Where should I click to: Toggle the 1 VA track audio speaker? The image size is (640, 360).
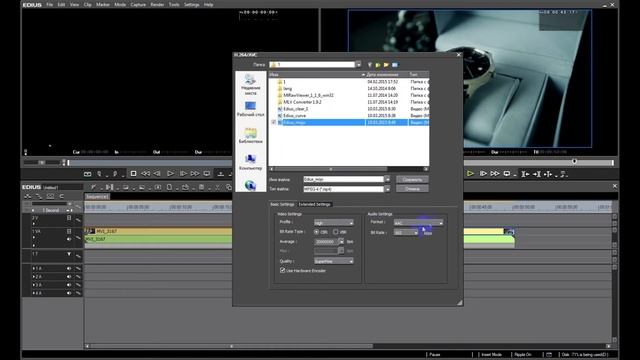coord(69,239)
